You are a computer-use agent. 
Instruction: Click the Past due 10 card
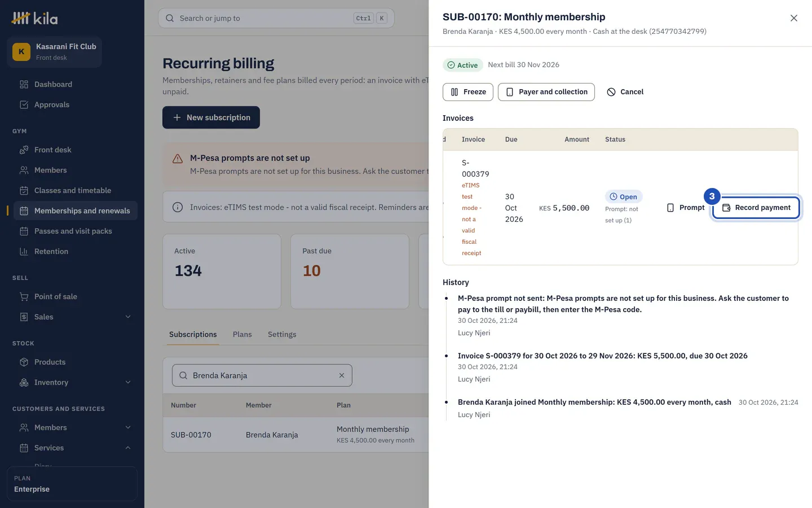[x=350, y=271]
